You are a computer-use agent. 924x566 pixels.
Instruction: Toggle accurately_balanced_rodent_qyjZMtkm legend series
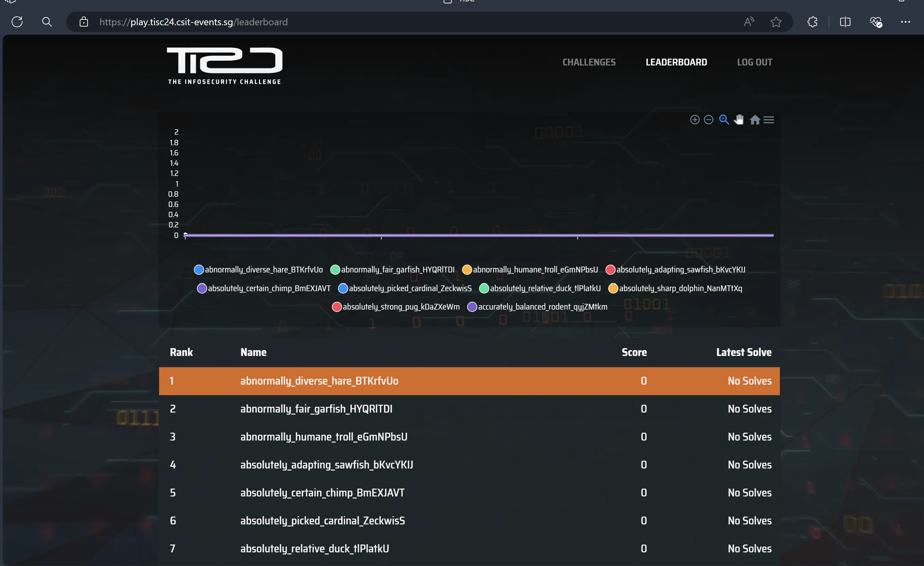tap(537, 307)
